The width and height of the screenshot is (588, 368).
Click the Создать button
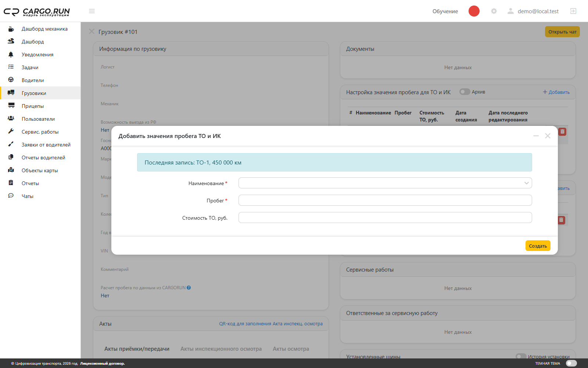coord(538,246)
